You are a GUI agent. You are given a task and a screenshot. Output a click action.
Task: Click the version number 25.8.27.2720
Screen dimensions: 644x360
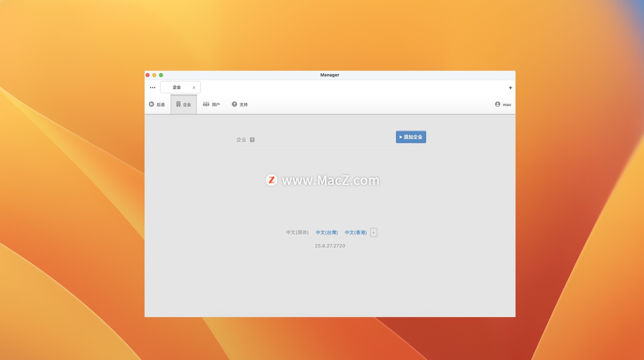(x=330, y=246)
